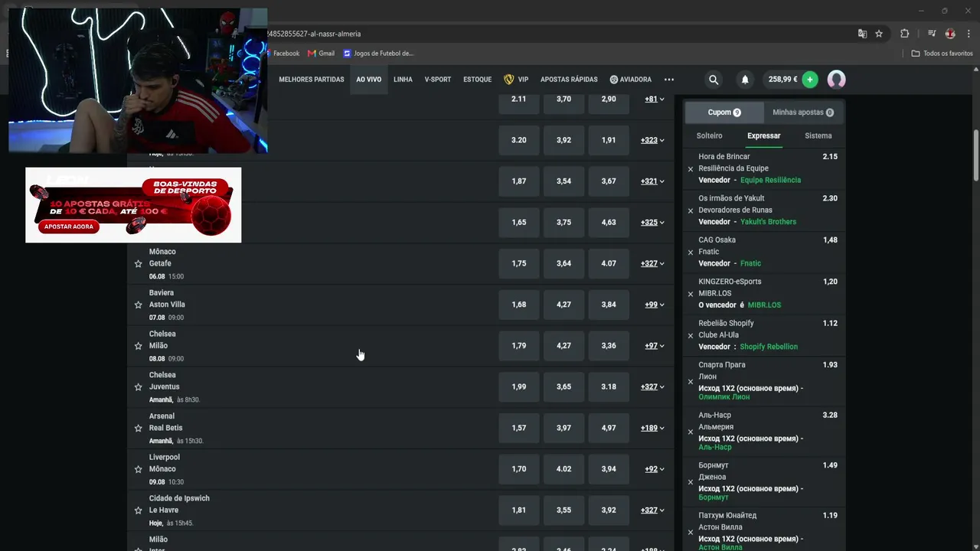Open the AVIADORA game link
The image size is (980, 551).
[x=631, y=80]
